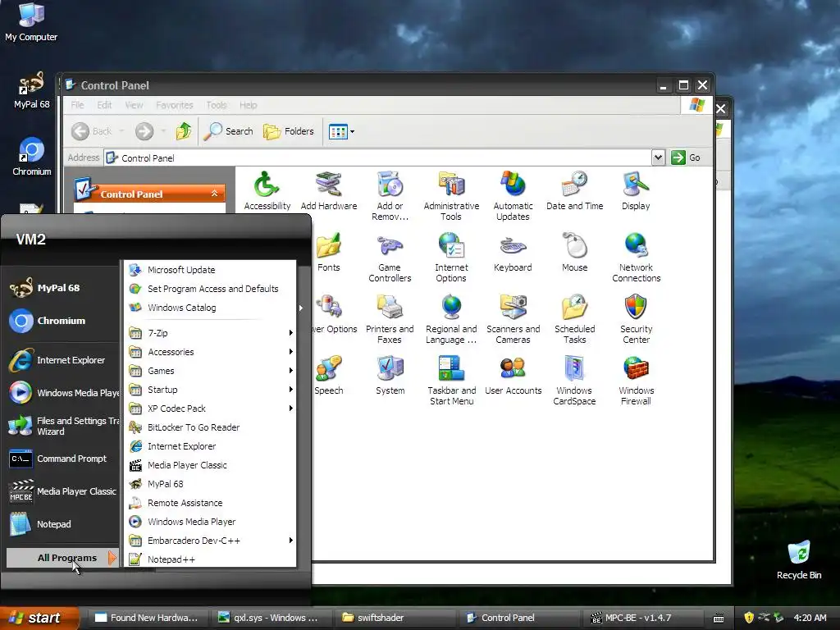Expand the Startup submenu
The image size is (840, 630).
(211, 390)
